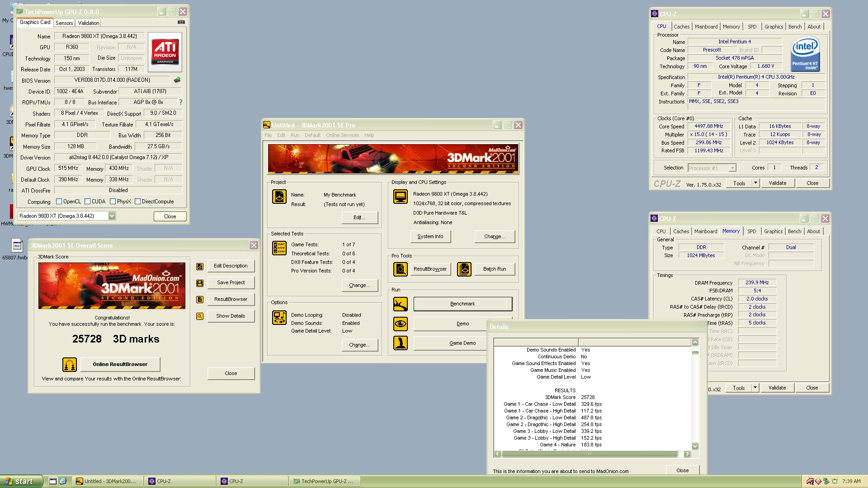This screenshot has width=868, height=488.
Task: Open the File menu in 3DMark2001
Action: tap(268, 135)
